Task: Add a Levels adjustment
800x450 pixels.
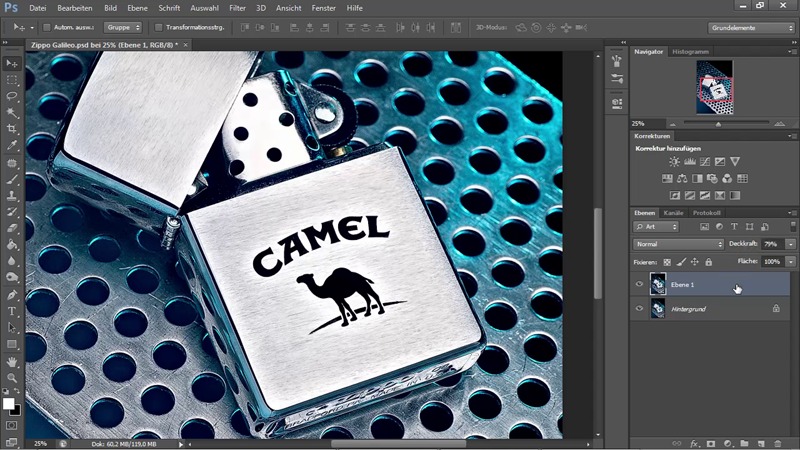Action: 690,162
